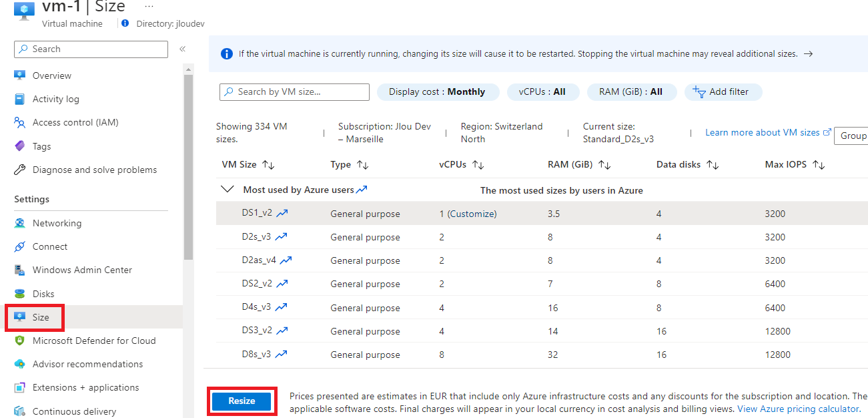Open View Azure pricing calculator link
Viewport: 868px width, 418px height.
(799, 409)
